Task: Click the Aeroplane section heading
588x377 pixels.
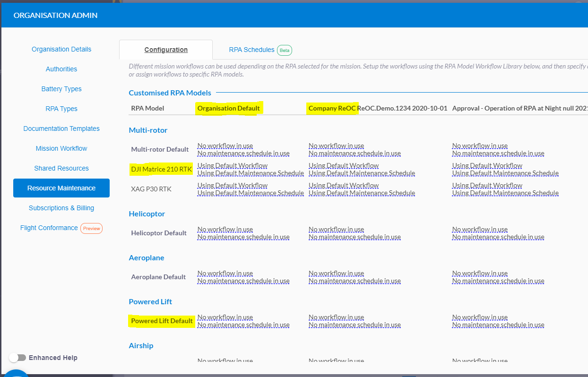Action: [147, 257]
